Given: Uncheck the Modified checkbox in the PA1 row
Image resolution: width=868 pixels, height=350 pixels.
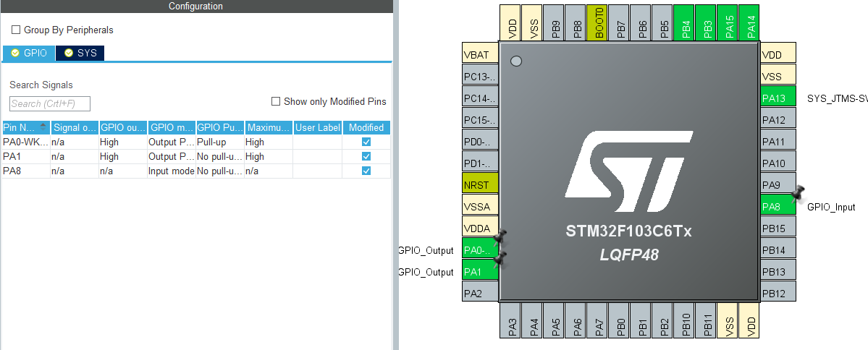Looking at the screenshot, I should [x=366, y=156].
